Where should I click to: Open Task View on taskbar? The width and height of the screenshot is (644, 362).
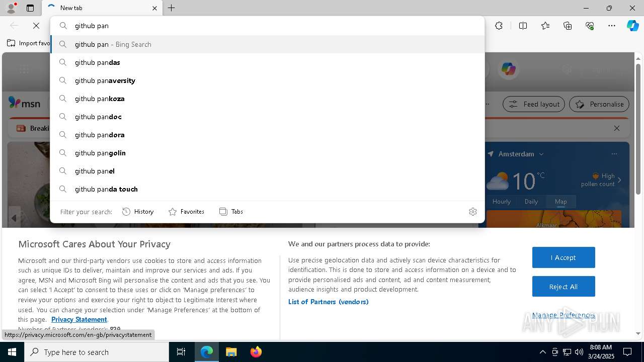click(181, 352)
